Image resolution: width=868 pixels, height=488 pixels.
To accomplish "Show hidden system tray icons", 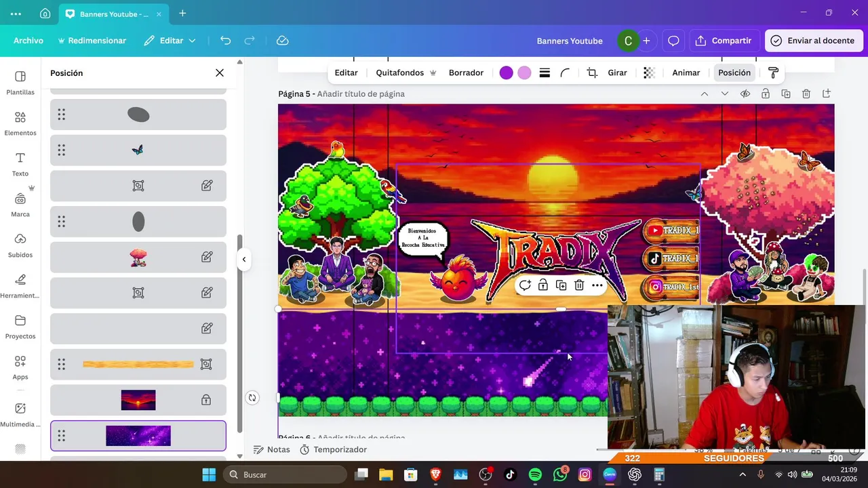I will (743, 474).
